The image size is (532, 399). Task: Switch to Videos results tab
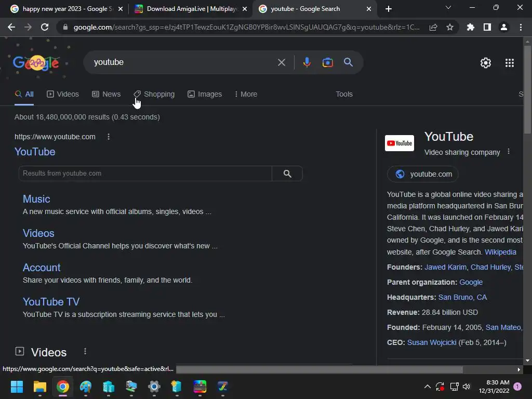pyautogui.click(x=63, y=95)
